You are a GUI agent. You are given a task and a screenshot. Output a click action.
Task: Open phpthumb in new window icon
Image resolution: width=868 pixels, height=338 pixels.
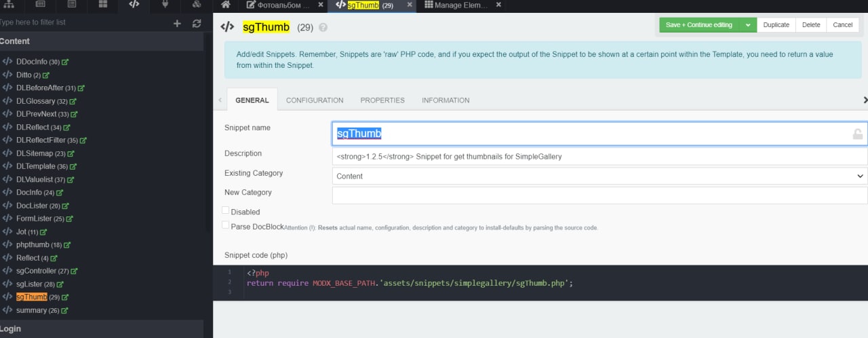point(67,245)
